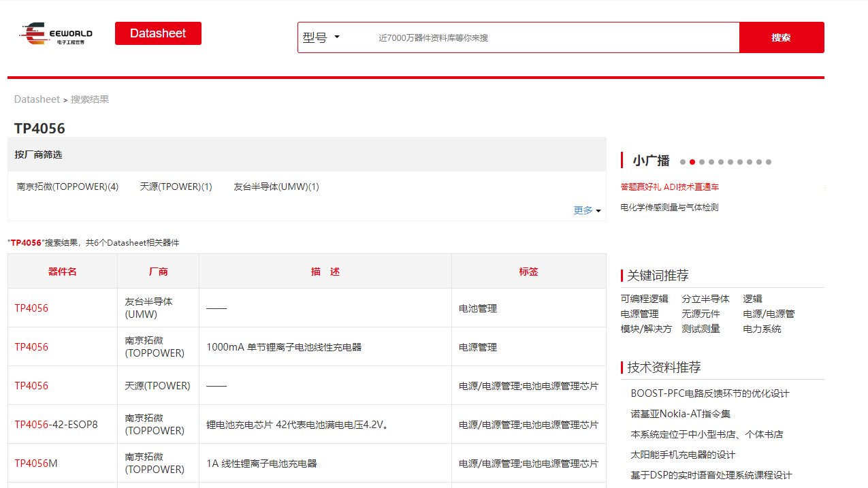Click the tag cell in the TP4056M row
This screenshot has height=488, width=868.
click(x=529, y=463)
